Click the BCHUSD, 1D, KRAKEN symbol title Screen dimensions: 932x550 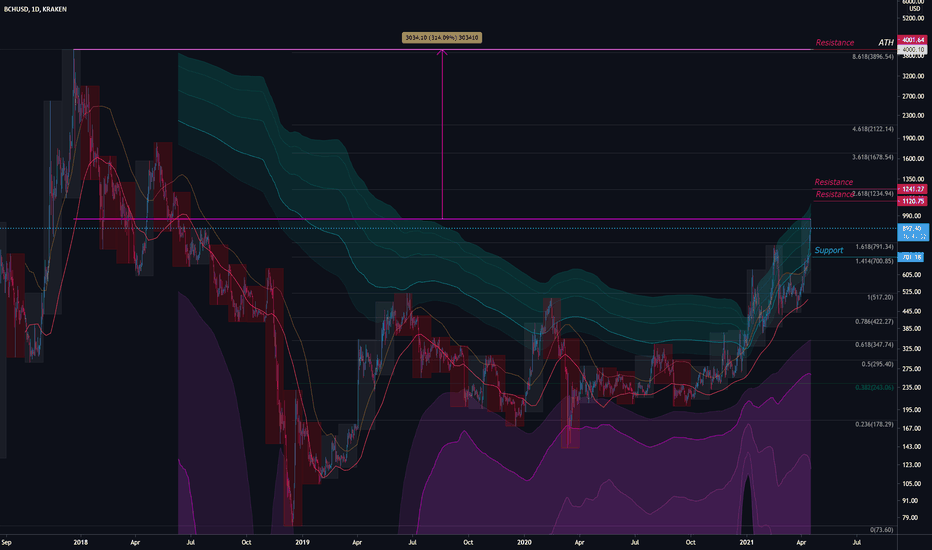click(x=35, y=10)
